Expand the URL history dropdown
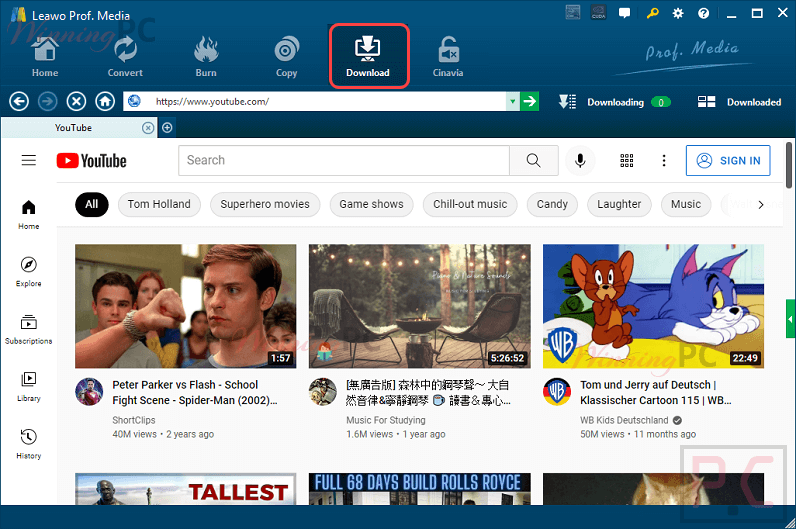The width and height of the screenshot is (796, 529). pyautogui.click(x=513, y=102)
